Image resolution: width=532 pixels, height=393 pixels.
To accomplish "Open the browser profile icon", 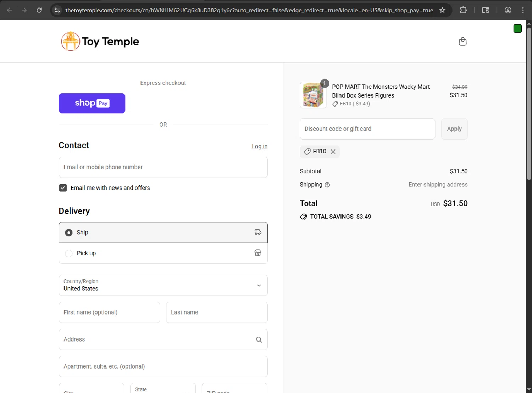I will [508, 10].
